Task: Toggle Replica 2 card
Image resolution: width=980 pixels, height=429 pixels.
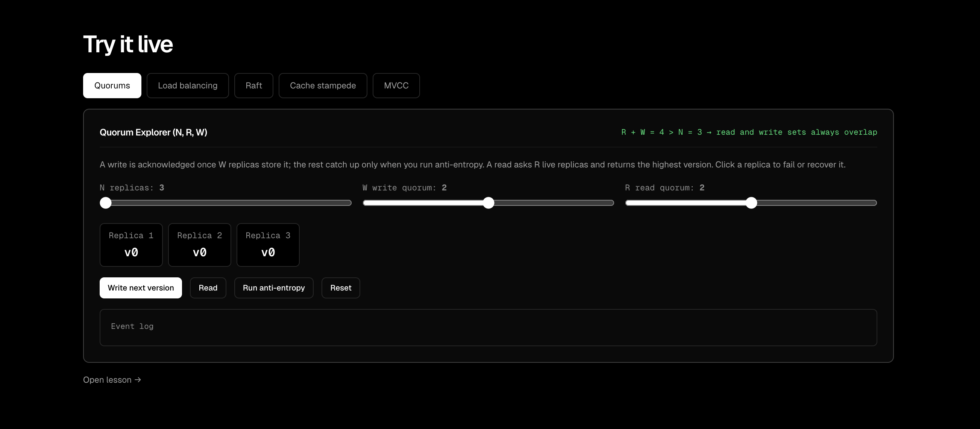Action: [200, 245]
